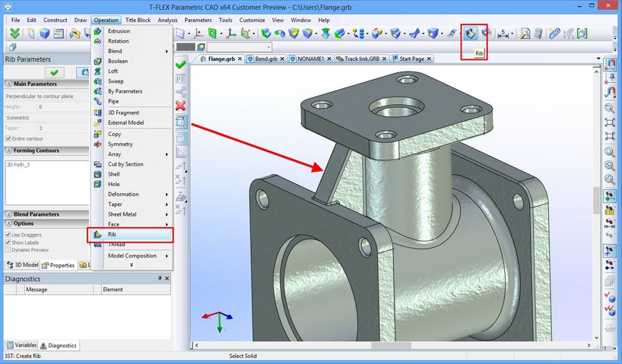Click the red X cancel icon
Screen dimensions: 622x364
pos(180,106)
